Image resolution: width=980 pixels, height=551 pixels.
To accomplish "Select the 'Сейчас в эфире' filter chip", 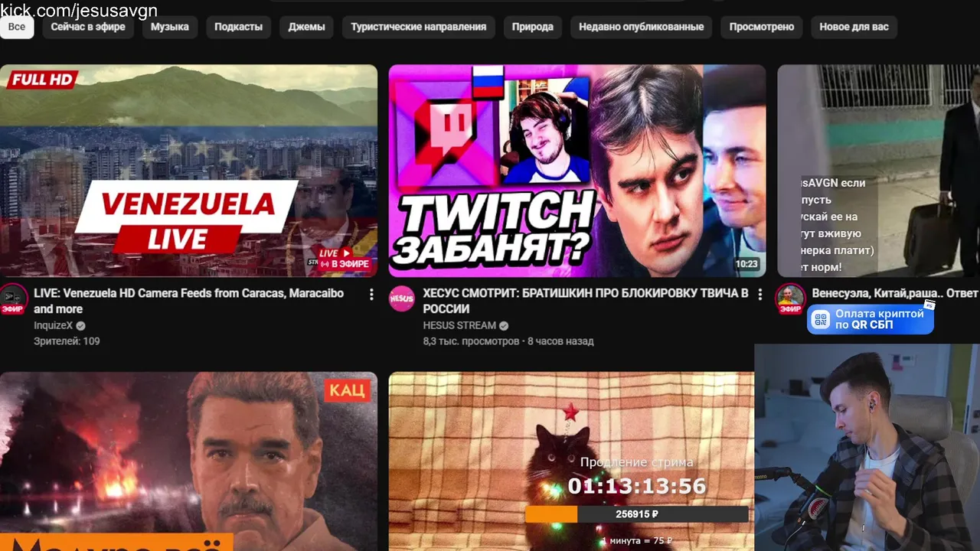I will [x=88, y=27].
